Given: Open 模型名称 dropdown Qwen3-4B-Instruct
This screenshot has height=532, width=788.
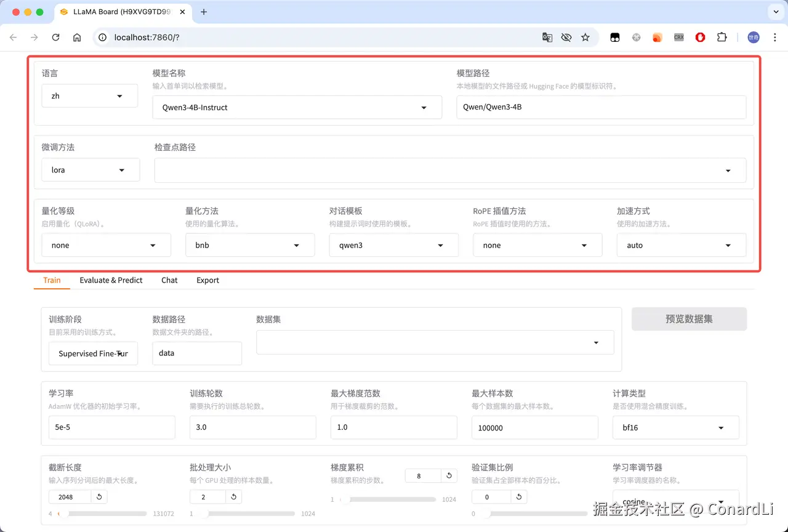Looking at the screenshot, I should [x=297, y=107].
